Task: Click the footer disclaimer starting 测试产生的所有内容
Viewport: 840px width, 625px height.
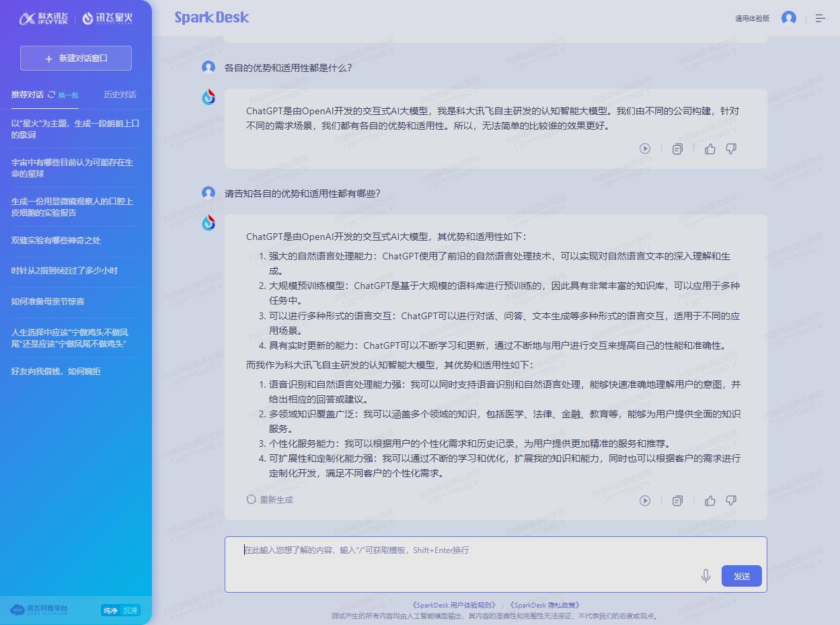Action: (496, 616)
